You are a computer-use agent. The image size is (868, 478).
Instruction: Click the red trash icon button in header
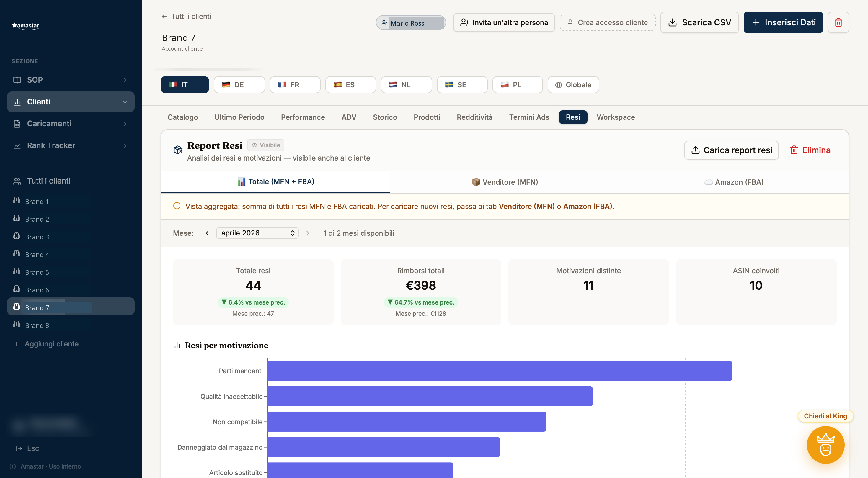point(838,22)
